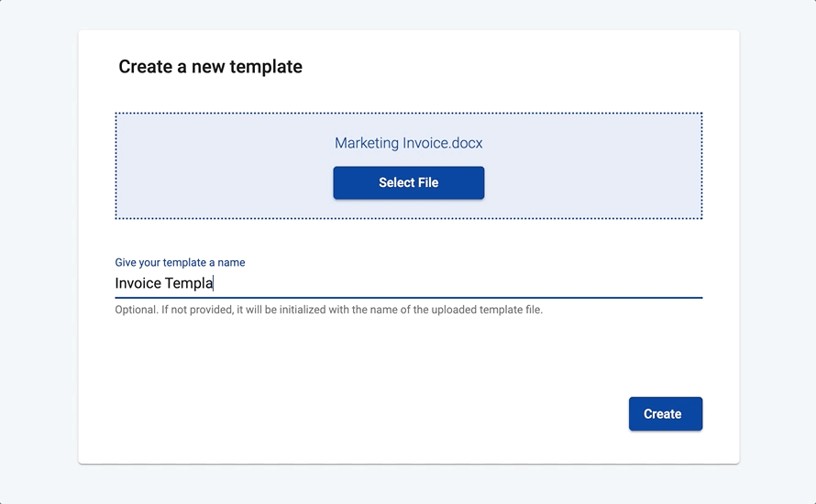Place the cursor at the end of 'Invoice Templa'
Image resolution: width=816 pixels, height=504 pixels.
point(214,283)
